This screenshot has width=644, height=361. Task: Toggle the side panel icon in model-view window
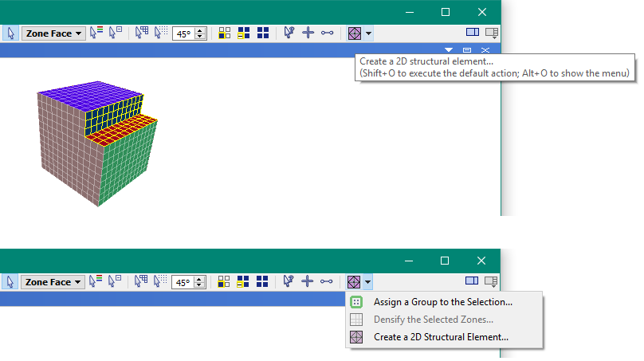point(473,32)
